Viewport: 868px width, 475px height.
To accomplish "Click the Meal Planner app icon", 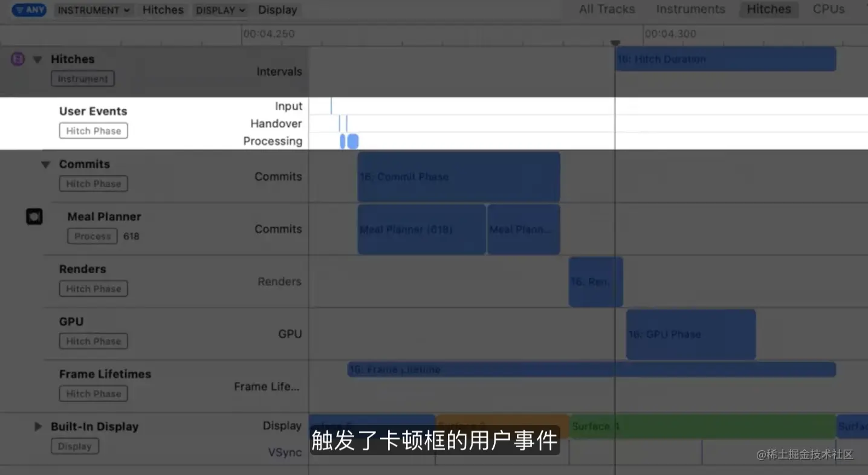I will 34,217.
